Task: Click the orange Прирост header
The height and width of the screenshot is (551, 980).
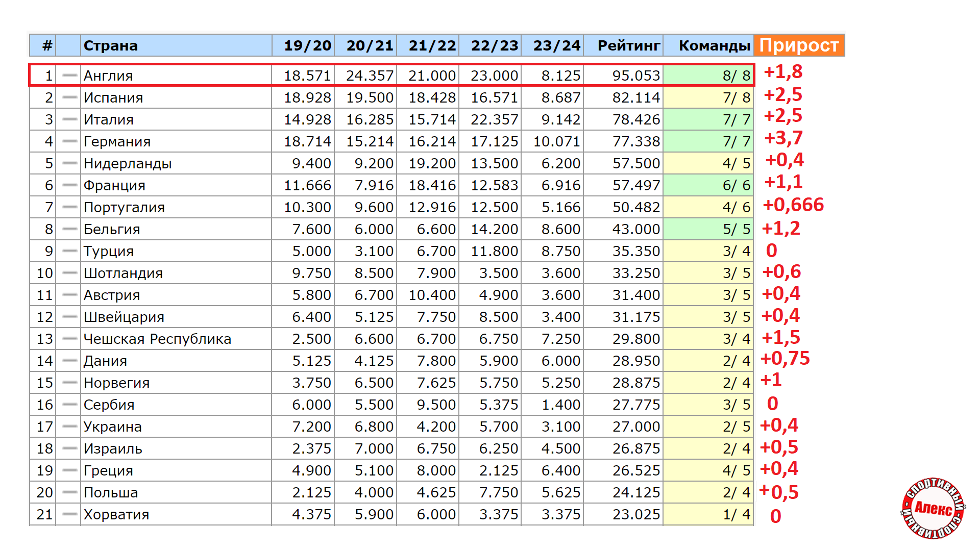Action: 799,45
